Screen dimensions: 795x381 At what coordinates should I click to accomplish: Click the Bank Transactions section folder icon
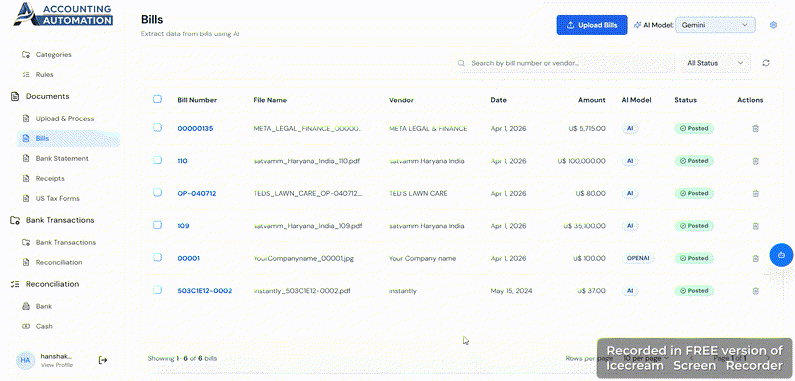[x=15, y=220]
